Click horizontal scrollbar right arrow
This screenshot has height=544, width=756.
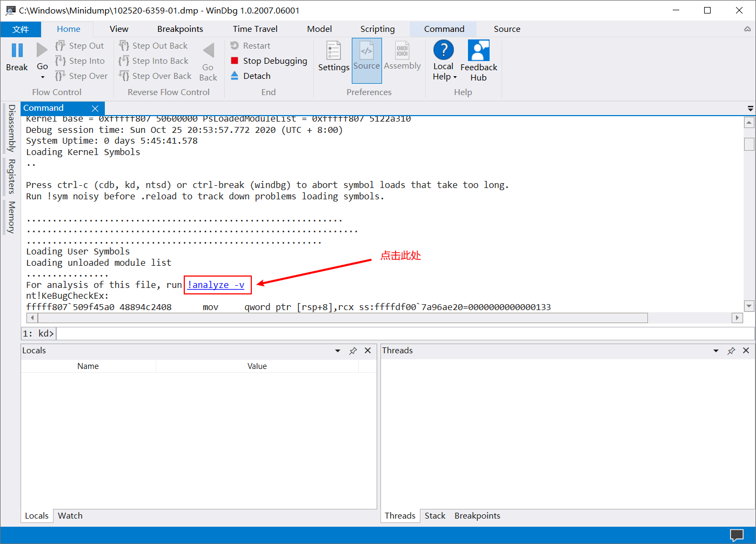click(x=738, y=318)
